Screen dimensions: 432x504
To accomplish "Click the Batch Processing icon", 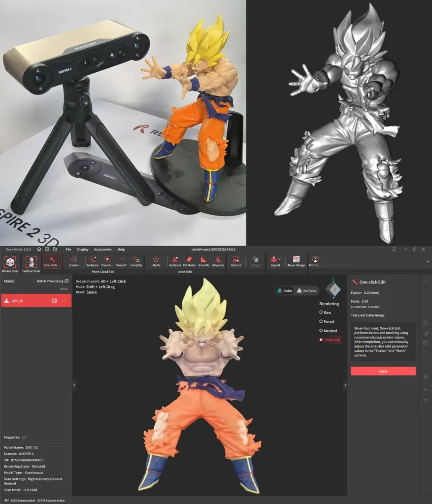I will point(66,281).
